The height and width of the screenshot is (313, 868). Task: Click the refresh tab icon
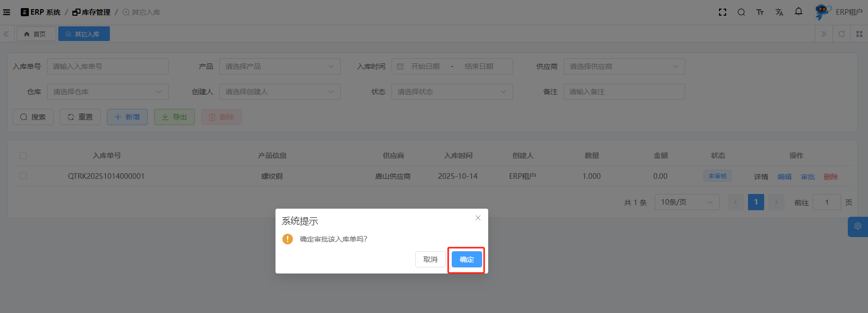click(x=842, y=34)
